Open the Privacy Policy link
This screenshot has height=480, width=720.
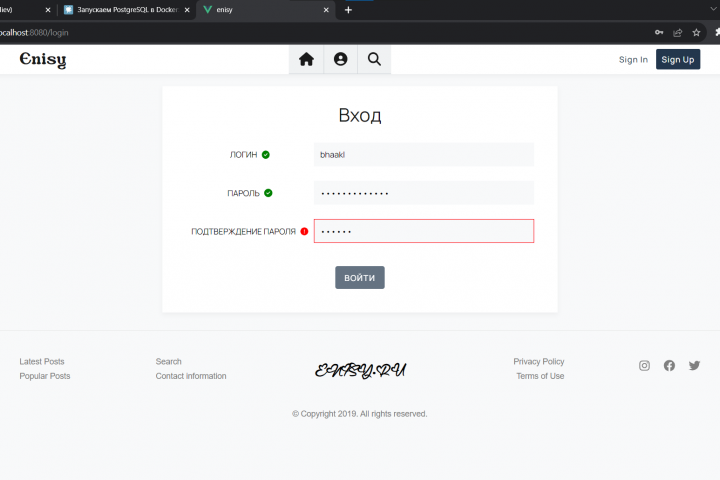click(x=539, y=361)
